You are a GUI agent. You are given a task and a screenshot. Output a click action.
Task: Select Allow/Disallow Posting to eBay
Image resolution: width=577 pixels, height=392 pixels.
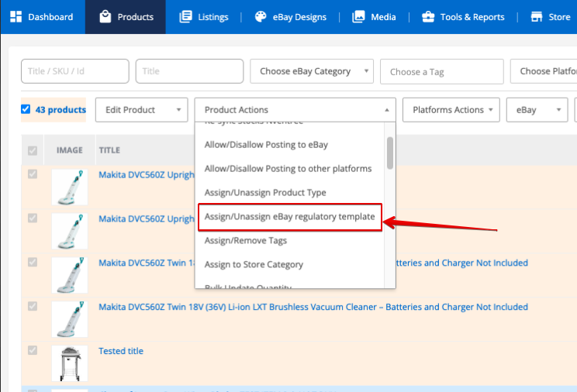click(289, 145)
